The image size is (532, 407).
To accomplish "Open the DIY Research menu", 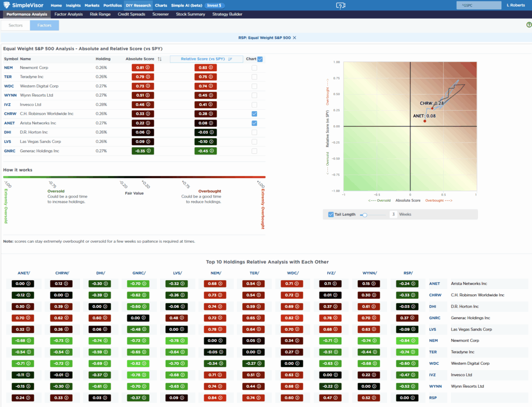I will click(138, 5).
